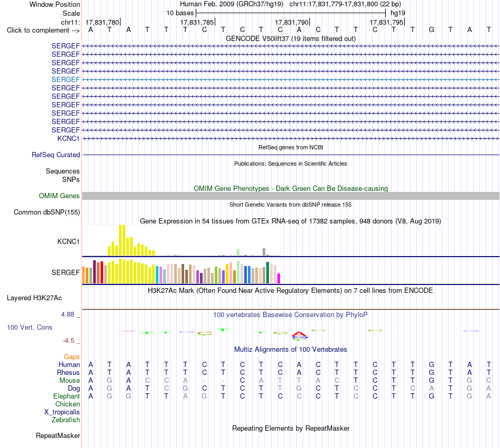Open the 'GENCODE V50lift37 (19 items filtered out)' title
Screen dimensions: 500x448
click(x=291, y=38)
